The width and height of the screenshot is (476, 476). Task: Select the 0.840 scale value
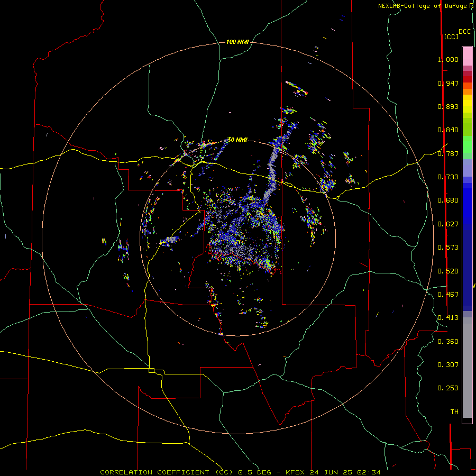448,130
